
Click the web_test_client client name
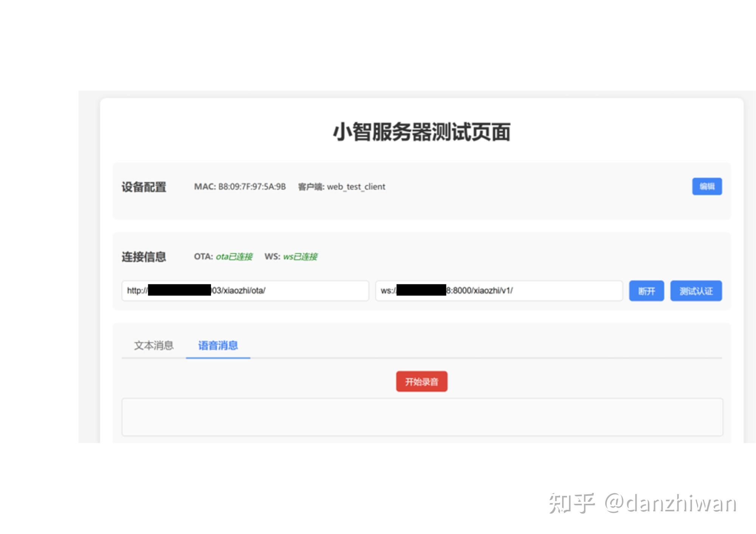(356, 186)
